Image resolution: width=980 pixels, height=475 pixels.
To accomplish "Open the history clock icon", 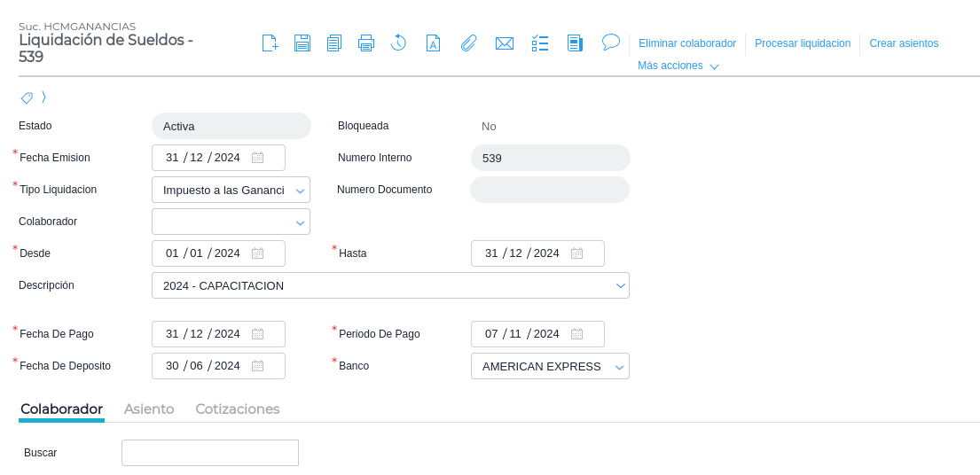I will pos(398,43).
